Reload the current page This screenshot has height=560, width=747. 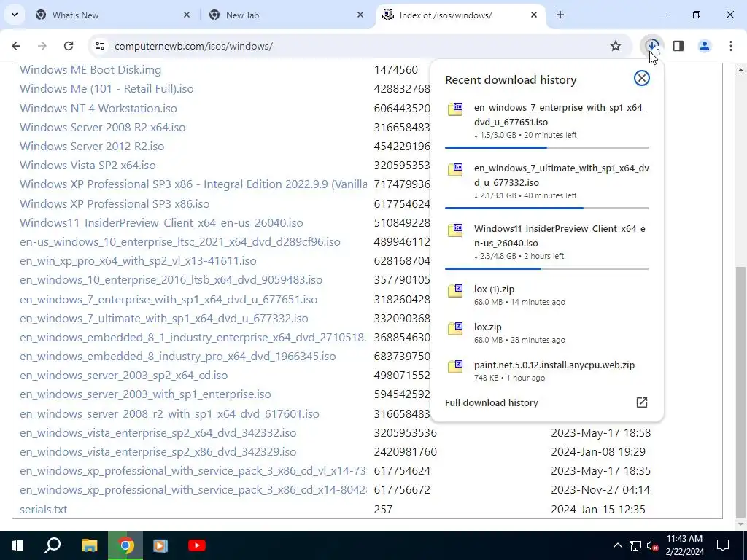(69, 46)
